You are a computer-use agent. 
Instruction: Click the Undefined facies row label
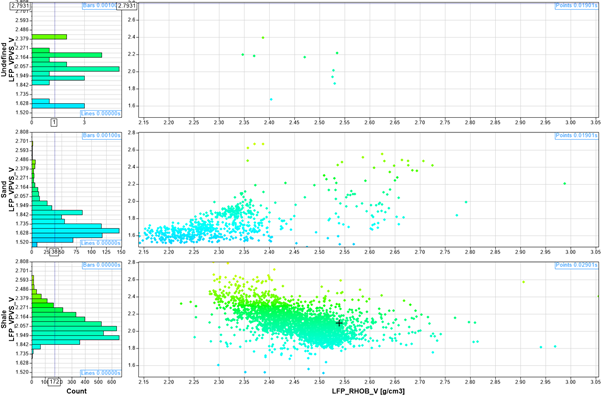[x=4, y=60]
